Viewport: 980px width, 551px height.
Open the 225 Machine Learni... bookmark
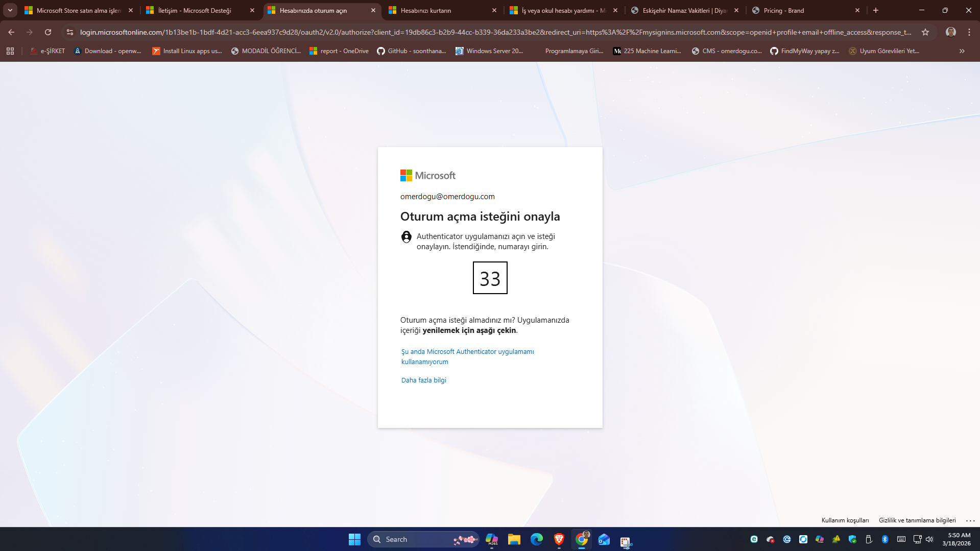click(x=647, y=51)
